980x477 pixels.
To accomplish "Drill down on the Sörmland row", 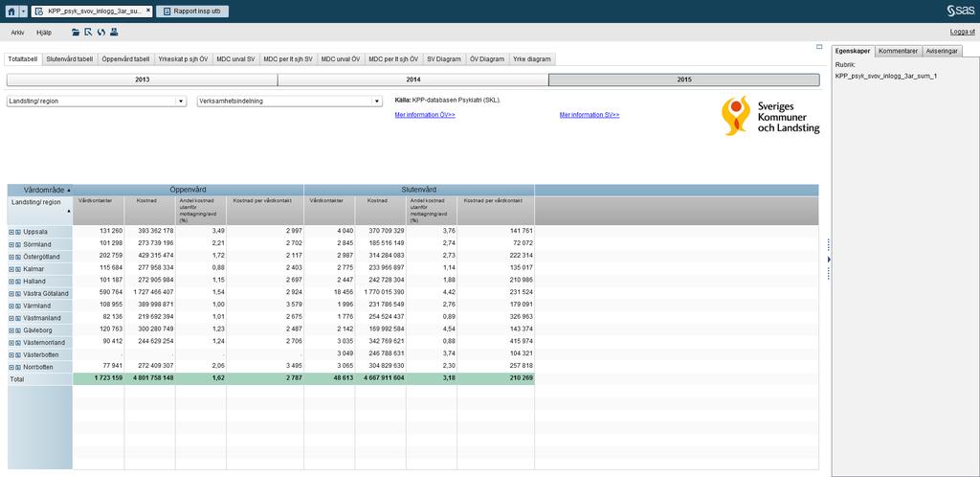I will tap(18, 244).
